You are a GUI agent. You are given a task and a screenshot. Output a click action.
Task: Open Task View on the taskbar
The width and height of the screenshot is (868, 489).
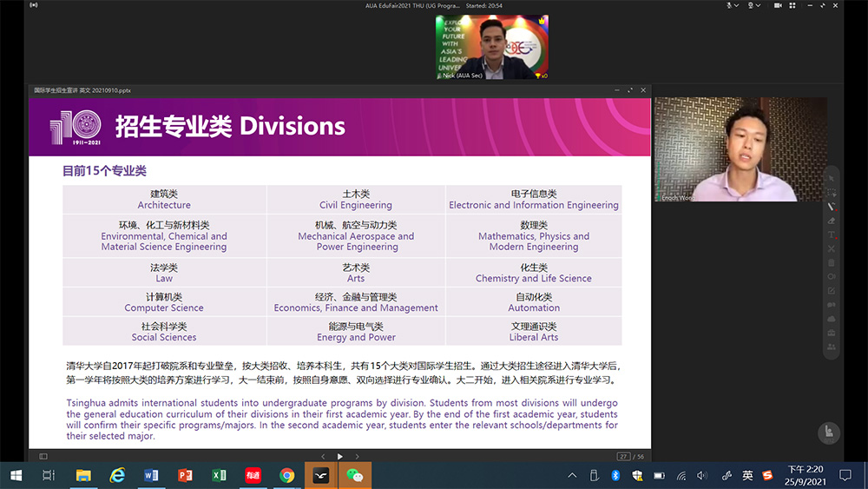pyautogui.click(x=49, y=475)
